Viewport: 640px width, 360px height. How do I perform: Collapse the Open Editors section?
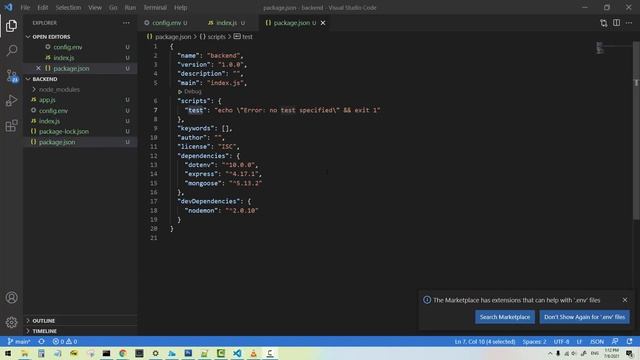tap(80, 37)
